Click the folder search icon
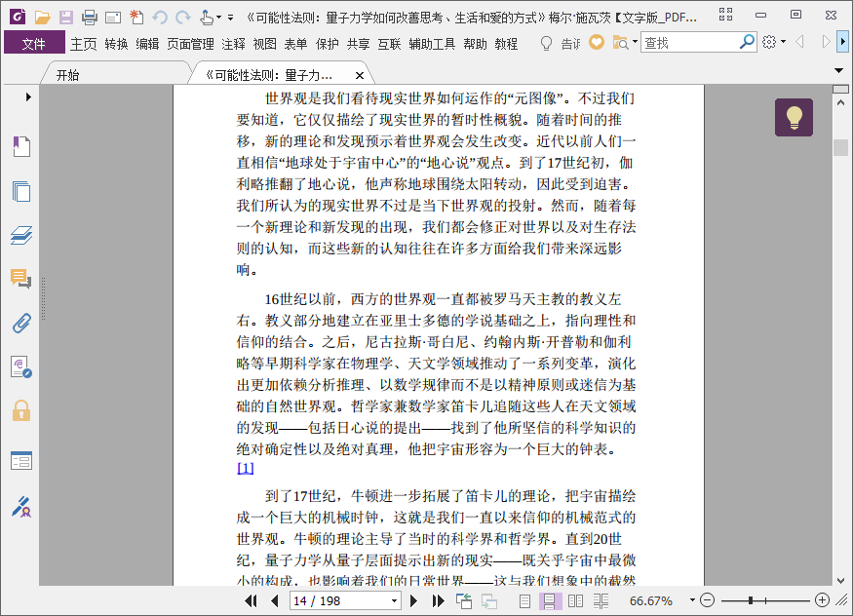Viewport: 853px width, 616px height. point(620,43)
